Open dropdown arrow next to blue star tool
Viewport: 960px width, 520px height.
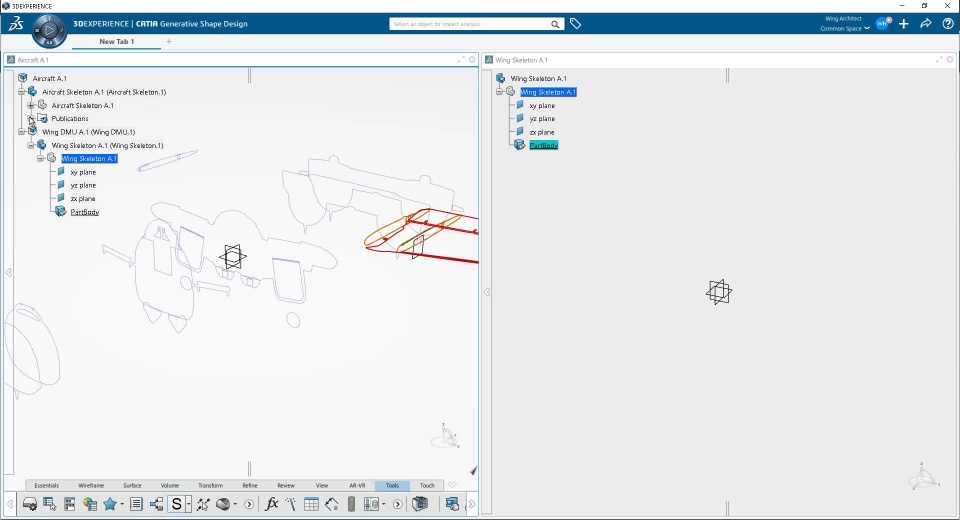click(122, 504)
